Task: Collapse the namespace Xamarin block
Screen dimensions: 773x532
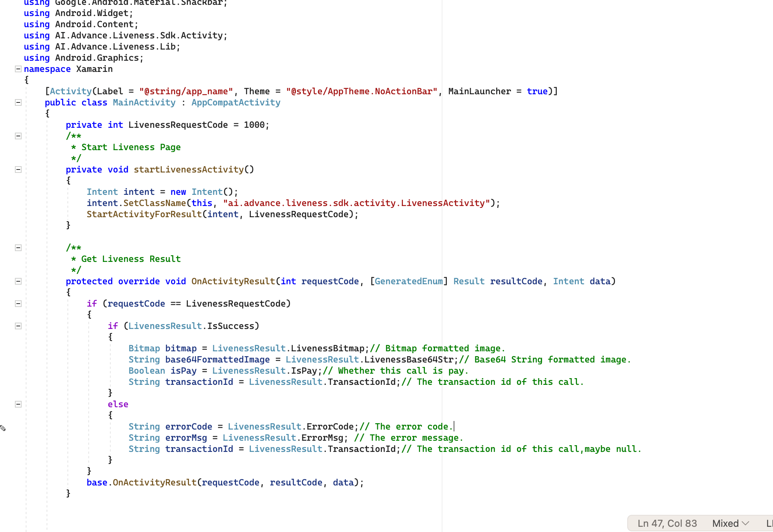Action: coord(18,69)
